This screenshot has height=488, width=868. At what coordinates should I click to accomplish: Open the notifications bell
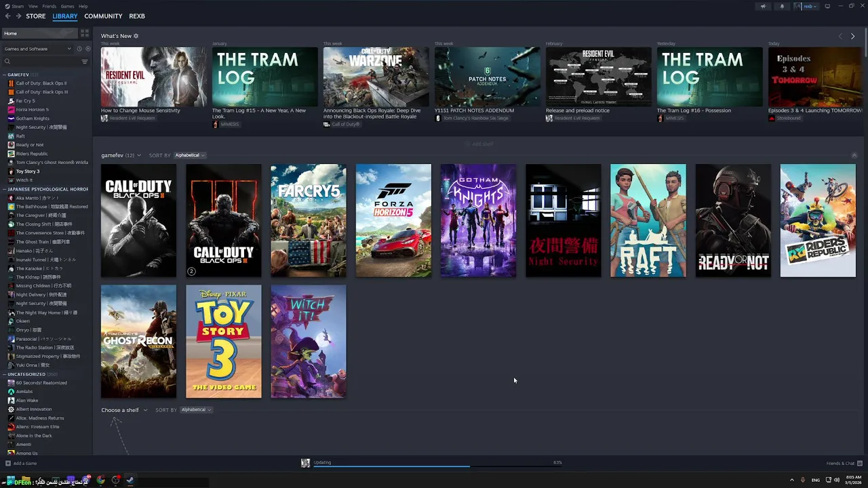[781, 6]
